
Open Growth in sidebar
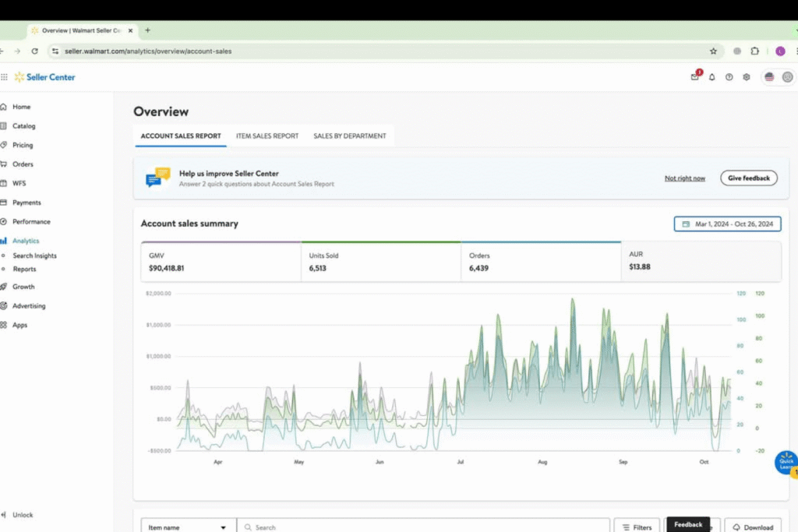point(23,287)
